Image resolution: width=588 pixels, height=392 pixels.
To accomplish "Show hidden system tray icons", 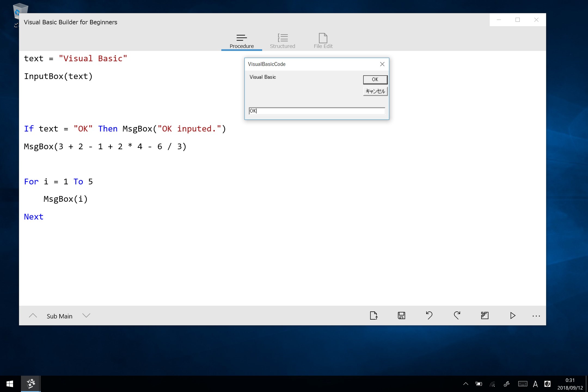I will click(x=466, y=384).
